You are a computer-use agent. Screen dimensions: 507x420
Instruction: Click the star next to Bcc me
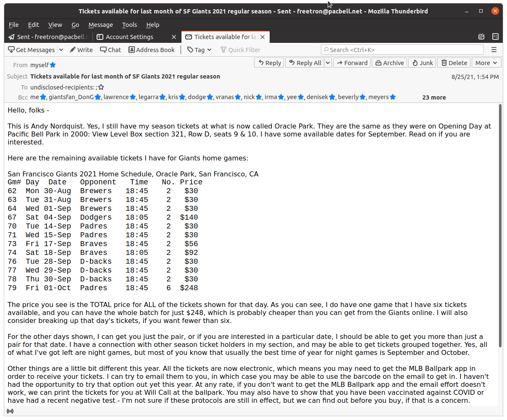[43, 97]
